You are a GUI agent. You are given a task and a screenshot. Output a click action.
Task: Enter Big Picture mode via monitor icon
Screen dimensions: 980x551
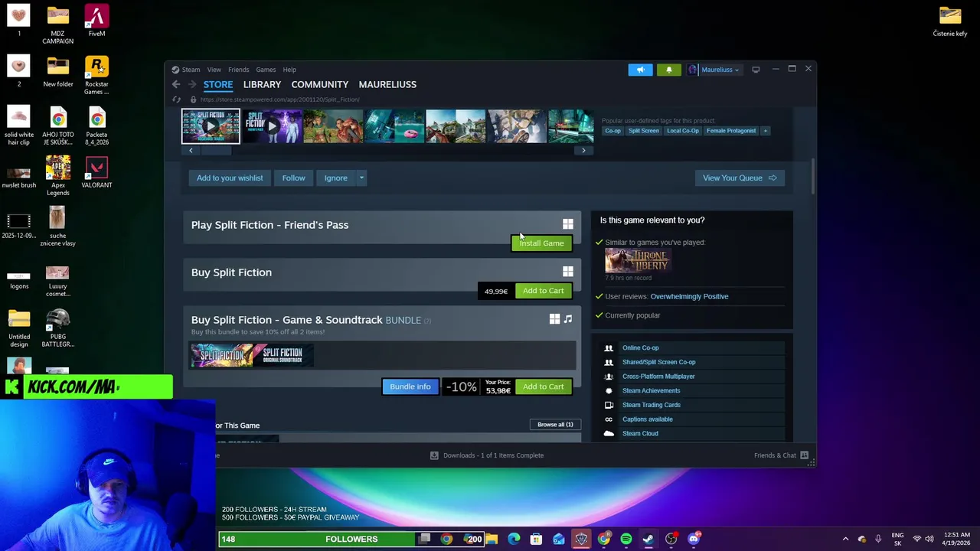[756, 70]
